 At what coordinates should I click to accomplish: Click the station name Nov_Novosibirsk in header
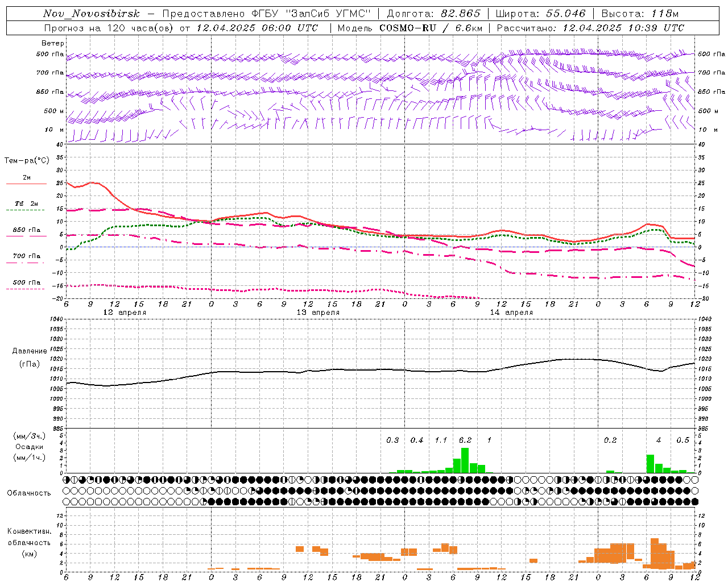(x=92, y=14)
